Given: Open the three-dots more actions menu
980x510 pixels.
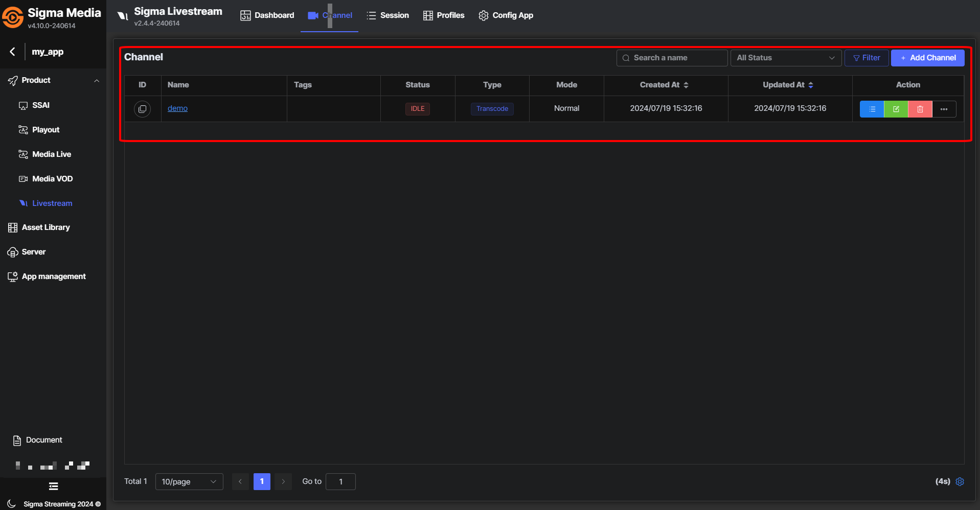Looking at the screenshot, I should point(944,109).
